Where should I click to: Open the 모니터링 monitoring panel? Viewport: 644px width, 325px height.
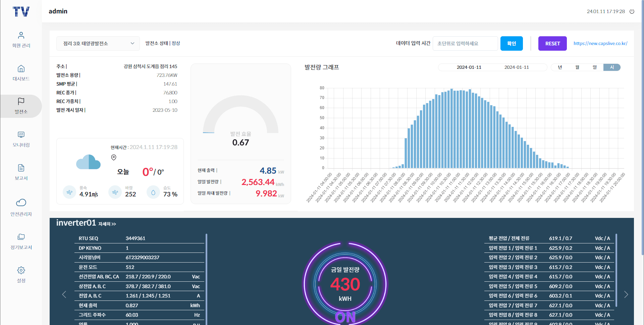click(x=21, y=139)
